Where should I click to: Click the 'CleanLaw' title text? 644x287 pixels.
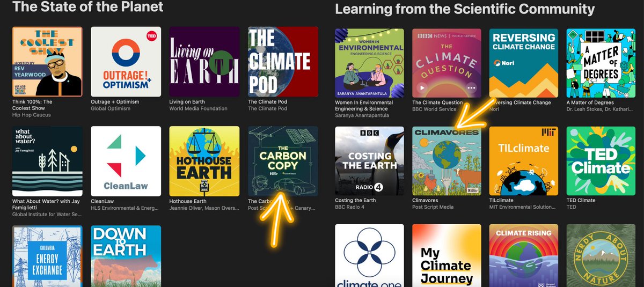[x=103, y=201]
